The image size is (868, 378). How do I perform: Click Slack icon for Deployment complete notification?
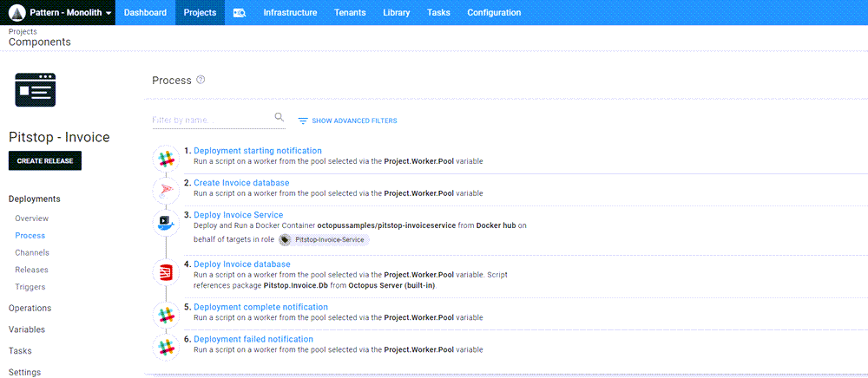tap(165, 314)
